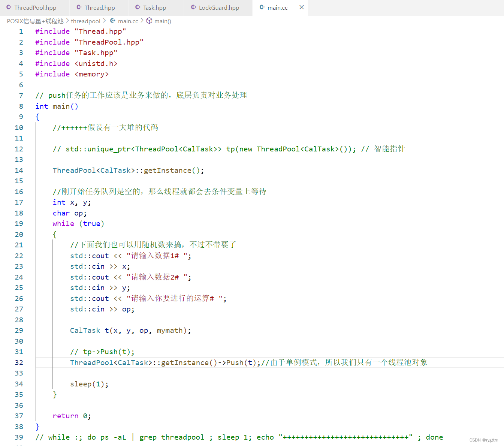Image resolution: width=504 pixels, height=446 pixels.
Task: Click the "int main()" declaration on line 8
Action: point(57,106)
